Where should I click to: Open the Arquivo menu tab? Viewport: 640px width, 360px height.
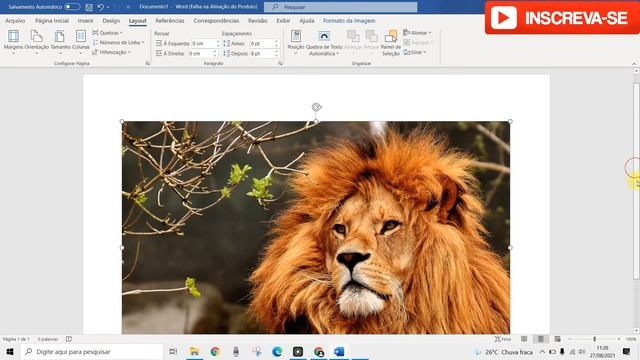(x=15, y=20)
